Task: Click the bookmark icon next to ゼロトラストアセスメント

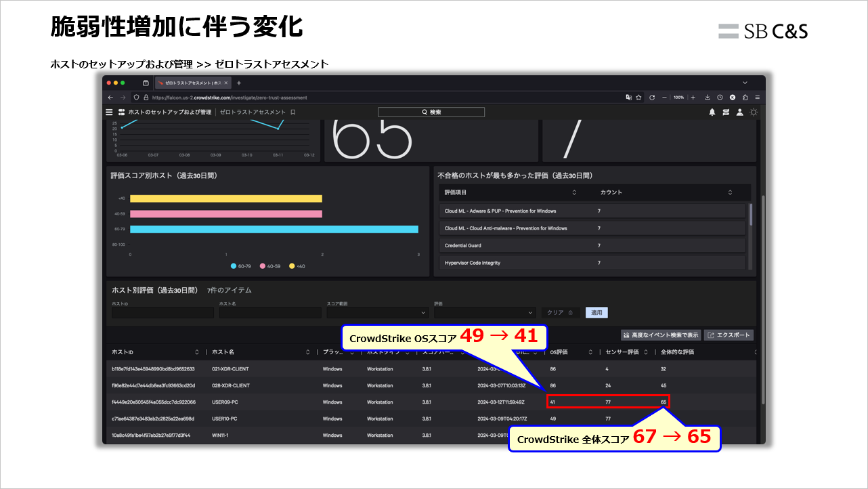Action: click(292, 112)
